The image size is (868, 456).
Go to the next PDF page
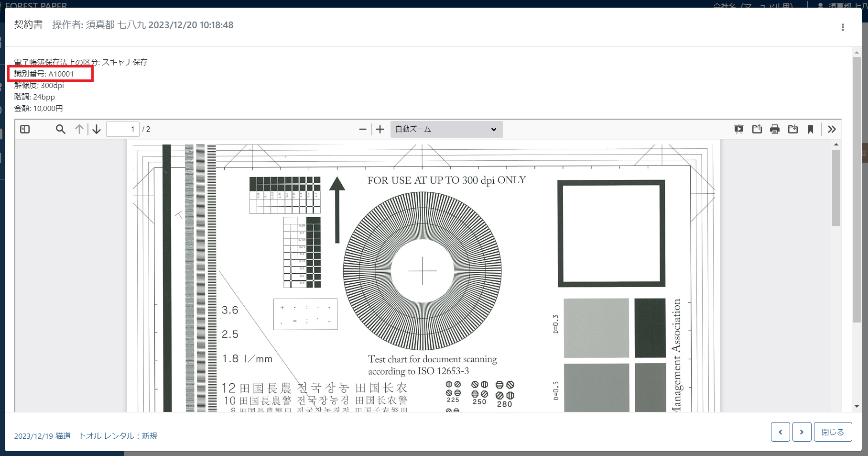(97, 129)
